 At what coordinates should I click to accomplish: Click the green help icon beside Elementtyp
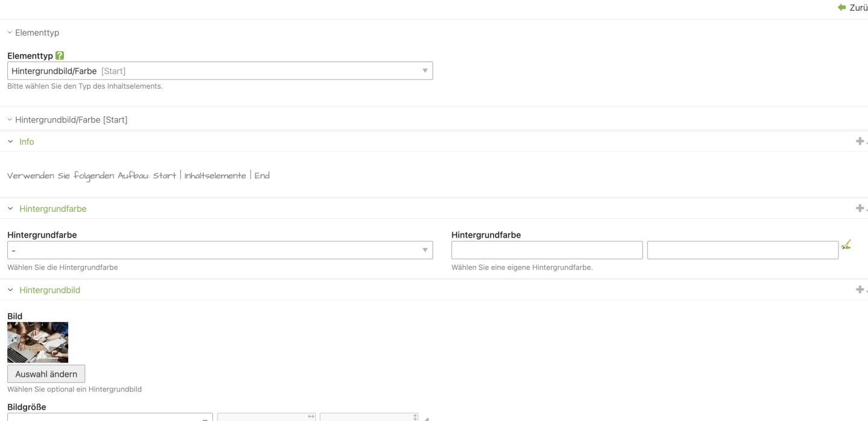(60, 55)
